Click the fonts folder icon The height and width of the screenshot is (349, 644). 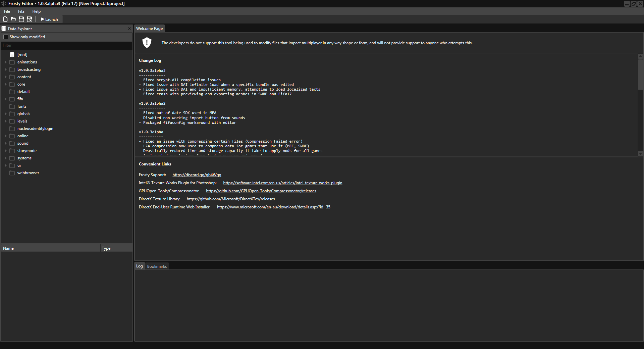click(x=12, y=106)
